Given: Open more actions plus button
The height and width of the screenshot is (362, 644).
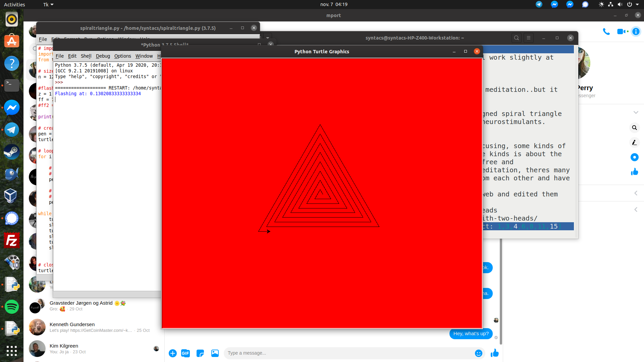Looking at the screenshot, I should (173, 353).
